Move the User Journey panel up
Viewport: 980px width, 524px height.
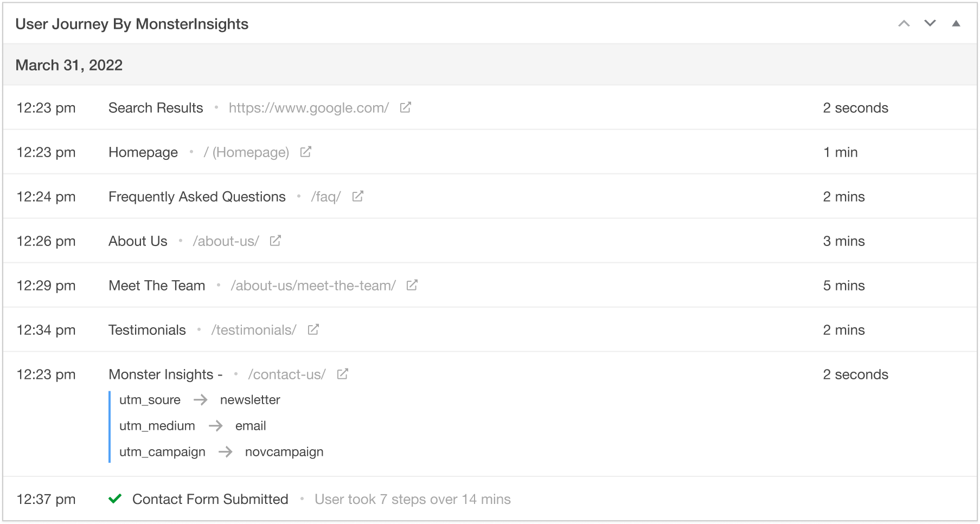[x=904, y=23]
